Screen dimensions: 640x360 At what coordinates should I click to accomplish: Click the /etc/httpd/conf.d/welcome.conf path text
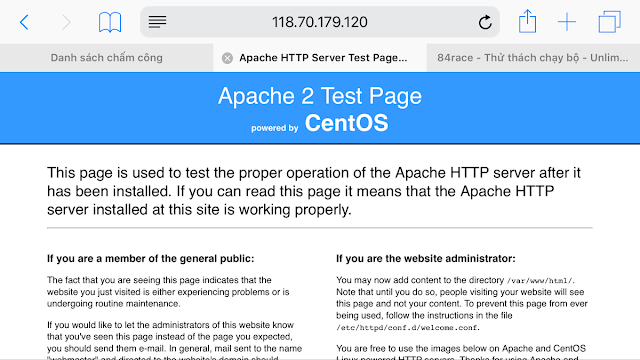407,328
